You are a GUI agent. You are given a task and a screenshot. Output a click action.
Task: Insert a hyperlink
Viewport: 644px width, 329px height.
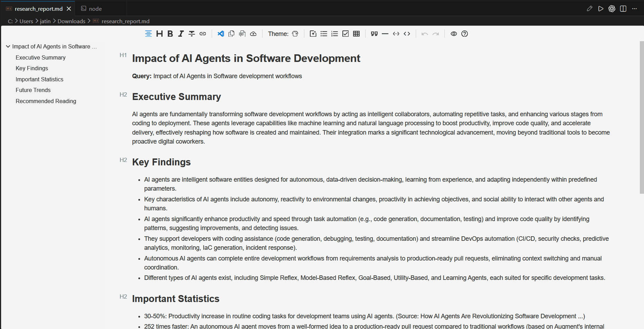[203, 34]
